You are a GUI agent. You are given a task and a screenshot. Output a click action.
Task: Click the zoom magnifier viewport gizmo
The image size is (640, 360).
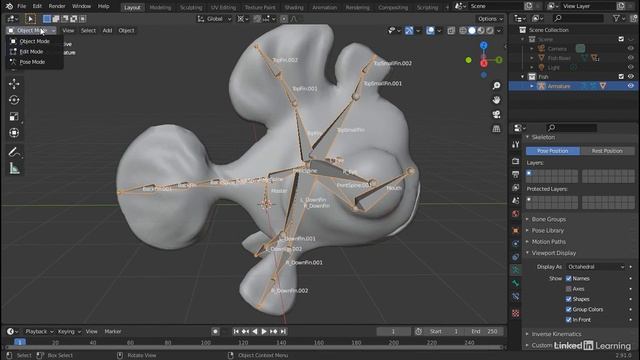click(496, 86)
